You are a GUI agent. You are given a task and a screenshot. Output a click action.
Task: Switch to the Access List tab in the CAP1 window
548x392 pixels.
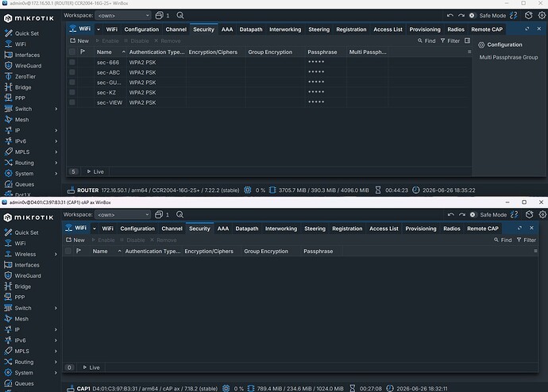[384, 229]
